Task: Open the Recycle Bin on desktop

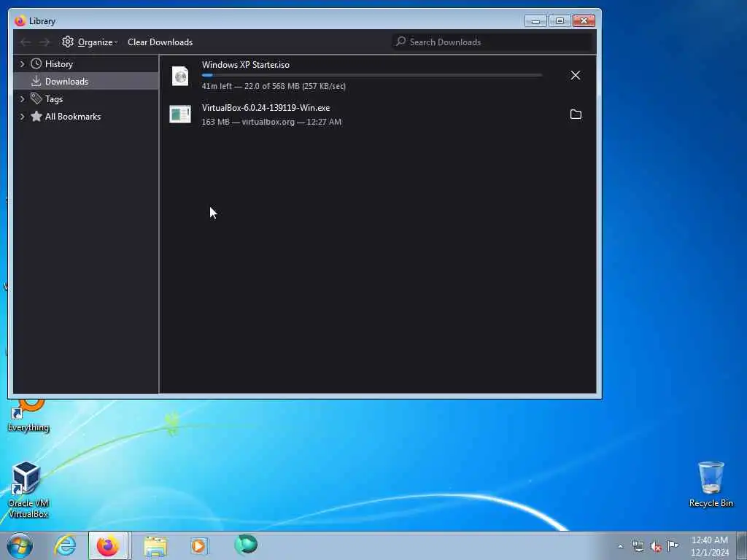Action: pyautogui.click(x=711, y=484)
